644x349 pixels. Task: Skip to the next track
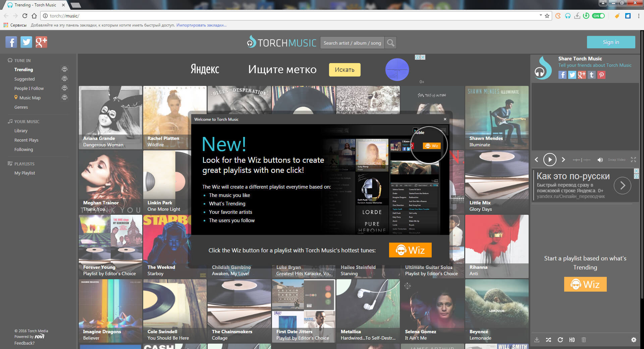[x=563, y=160]
